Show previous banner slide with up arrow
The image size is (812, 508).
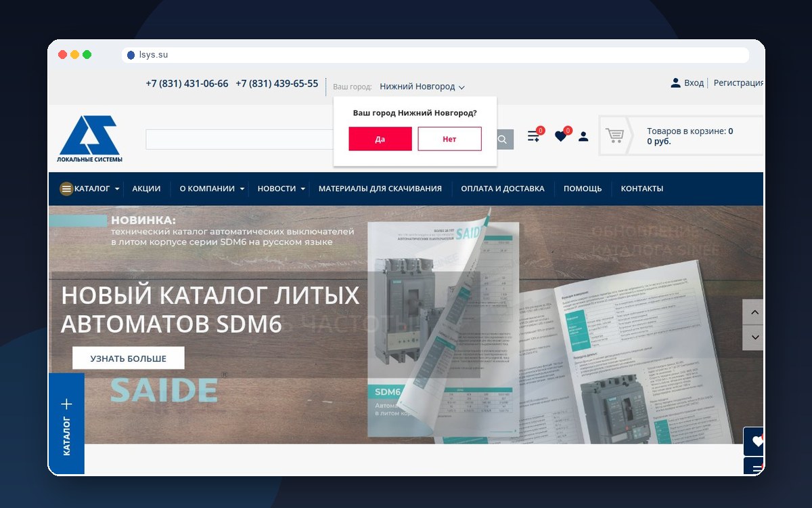pyautogui.click(x=753, y=312)
